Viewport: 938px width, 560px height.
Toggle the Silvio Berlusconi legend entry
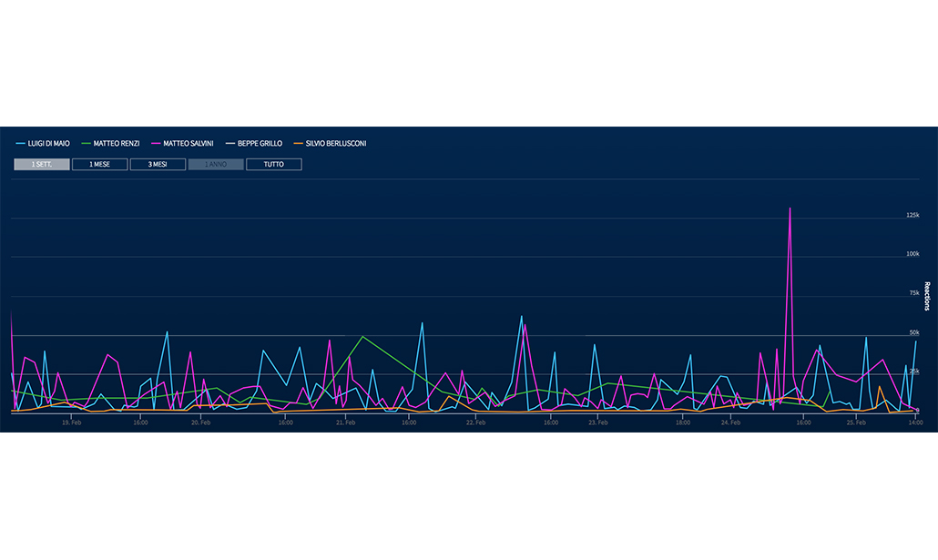(x=335, y=144)
